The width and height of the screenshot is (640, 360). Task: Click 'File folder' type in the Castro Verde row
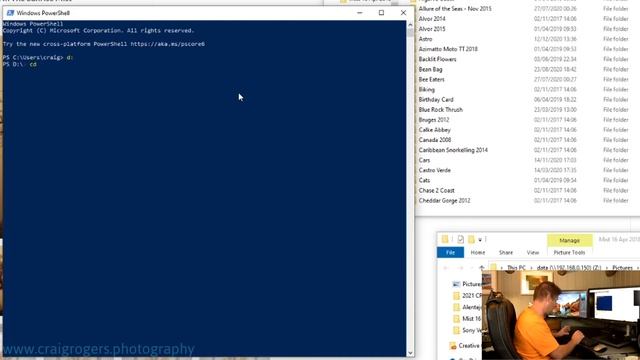(x=616, y=170)
